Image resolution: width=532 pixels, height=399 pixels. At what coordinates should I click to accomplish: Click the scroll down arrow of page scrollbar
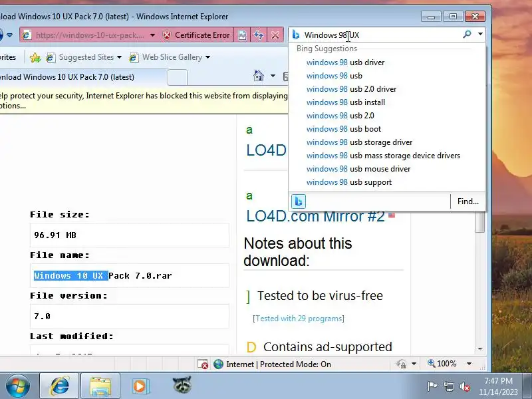480,348
